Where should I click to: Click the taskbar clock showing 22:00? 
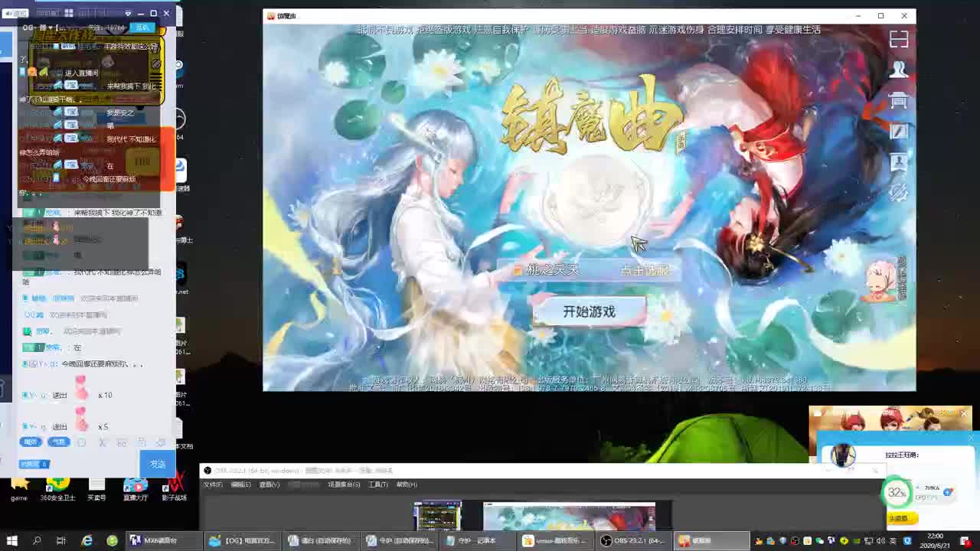[936, 540]
